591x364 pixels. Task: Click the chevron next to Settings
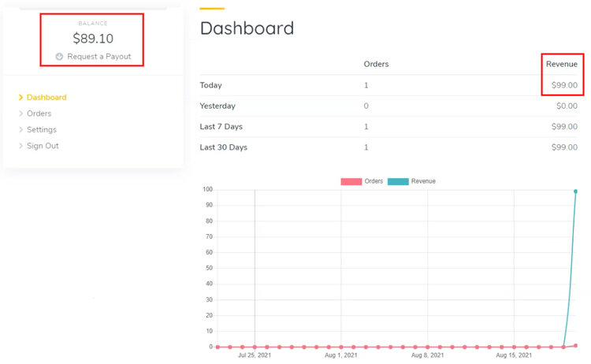(x=20, y=130)
